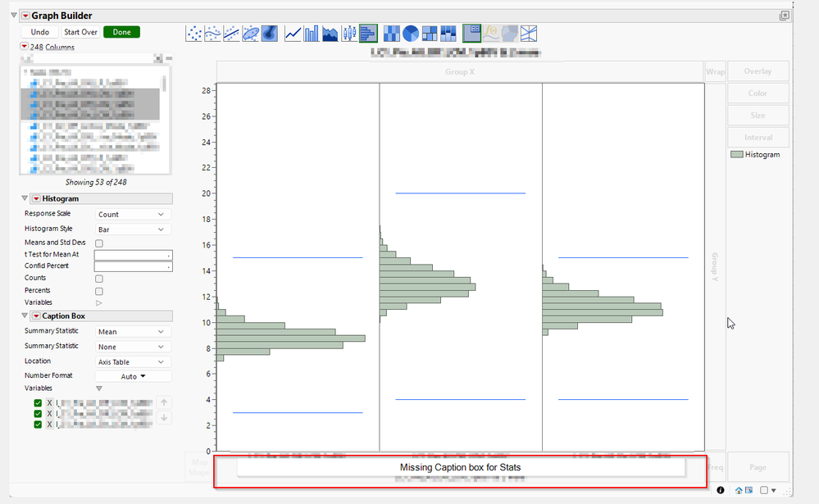Image resolution: width=819 pixels, height=504 pixels.
Task: Open the Histogram Style dropdown
Action: [133, 229]
